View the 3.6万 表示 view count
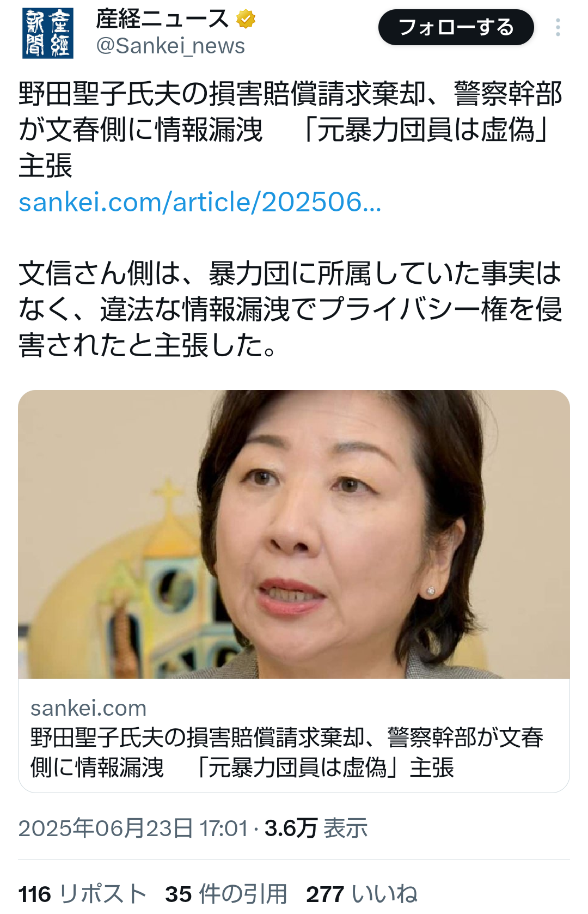The height and width of the screenshot is (914, 588). point(316,828)
